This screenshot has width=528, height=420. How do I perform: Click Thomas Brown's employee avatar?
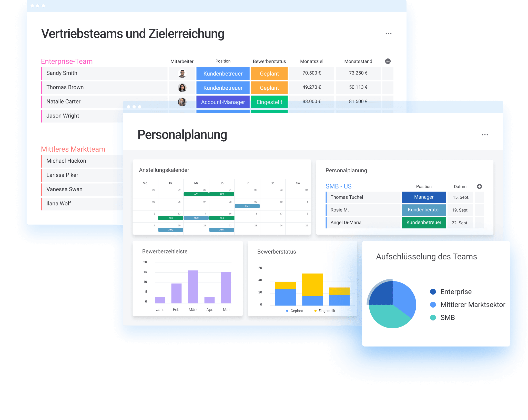coord(182,88)
